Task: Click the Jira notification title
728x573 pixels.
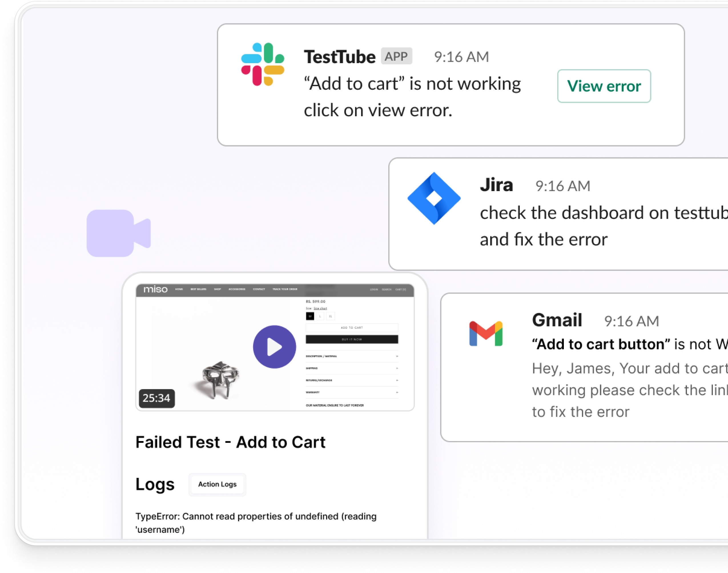Action: pyautogui.click(x=496, y=185)
